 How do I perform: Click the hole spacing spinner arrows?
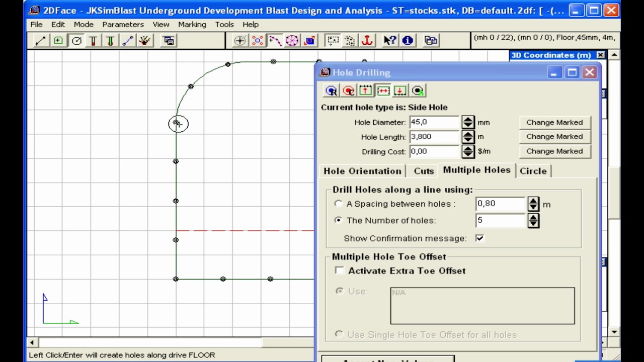click(x=533, y=204)
